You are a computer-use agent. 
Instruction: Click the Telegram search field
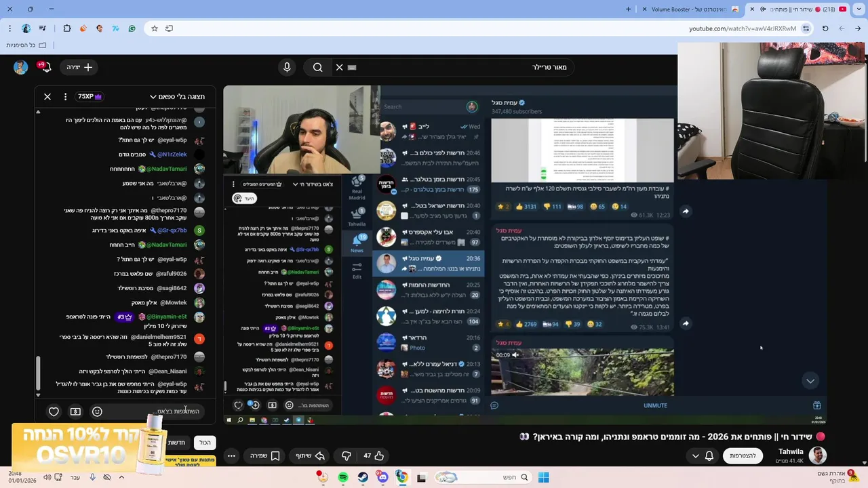421,106
